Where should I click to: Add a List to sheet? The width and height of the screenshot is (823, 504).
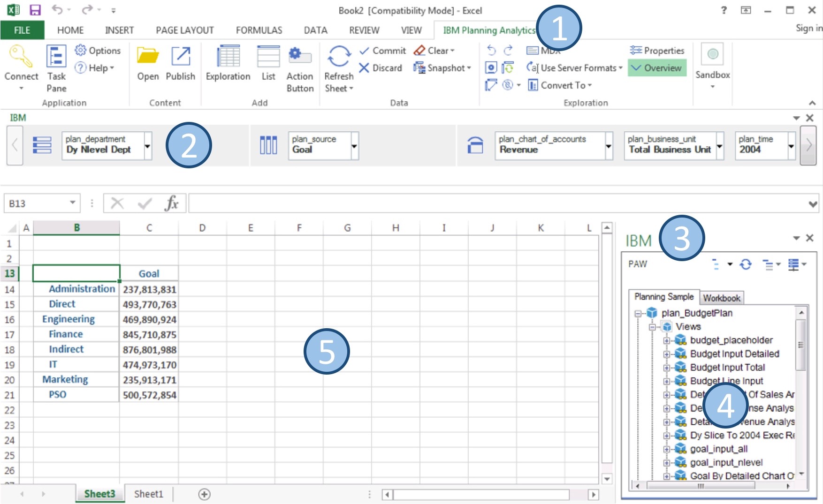click(268, 63)
